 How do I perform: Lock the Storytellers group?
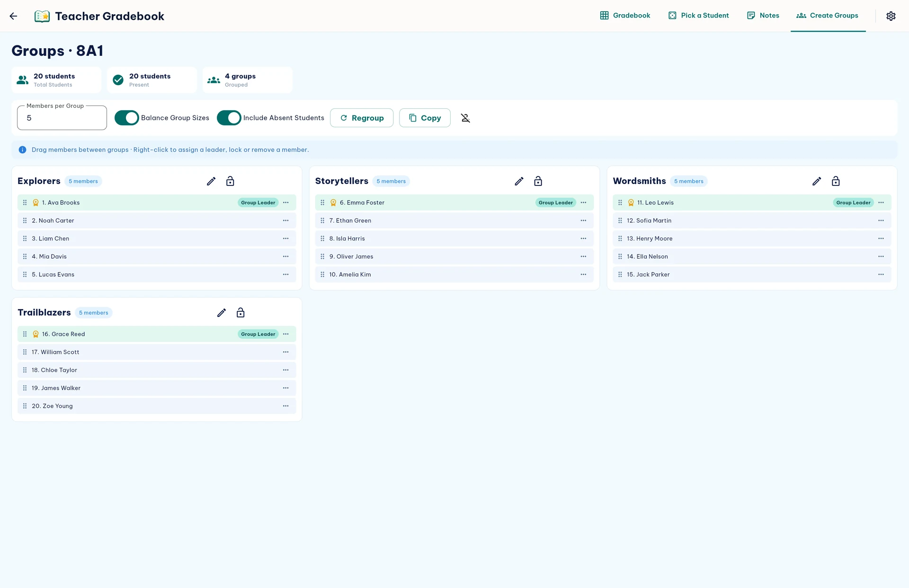538,181
